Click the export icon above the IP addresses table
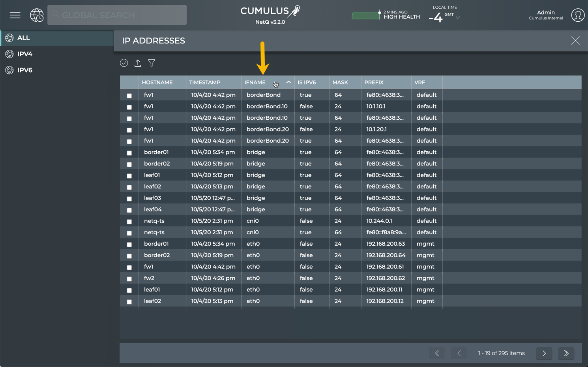The width and height of the screenshot is (588, 367). click(138, 63)
